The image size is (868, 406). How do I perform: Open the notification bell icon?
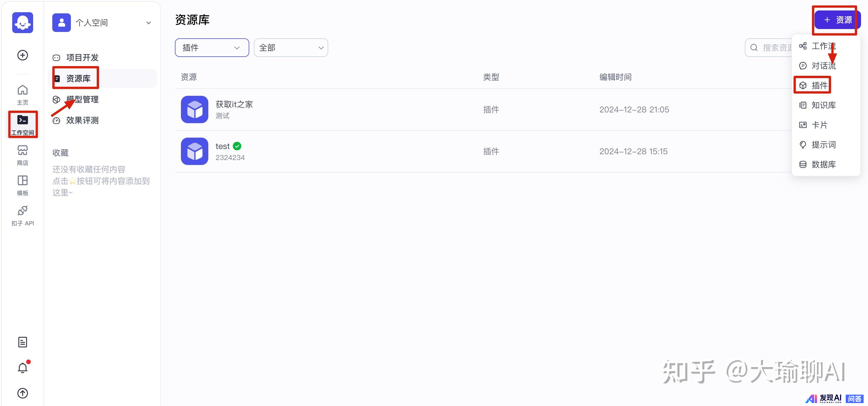pyautogui.click(x=23, y=368)
